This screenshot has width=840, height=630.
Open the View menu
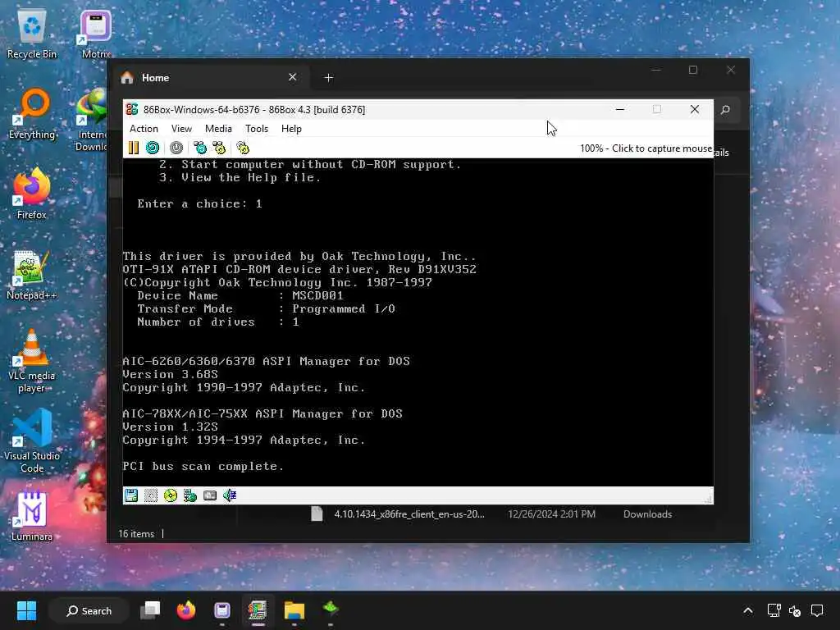[181, 129]
